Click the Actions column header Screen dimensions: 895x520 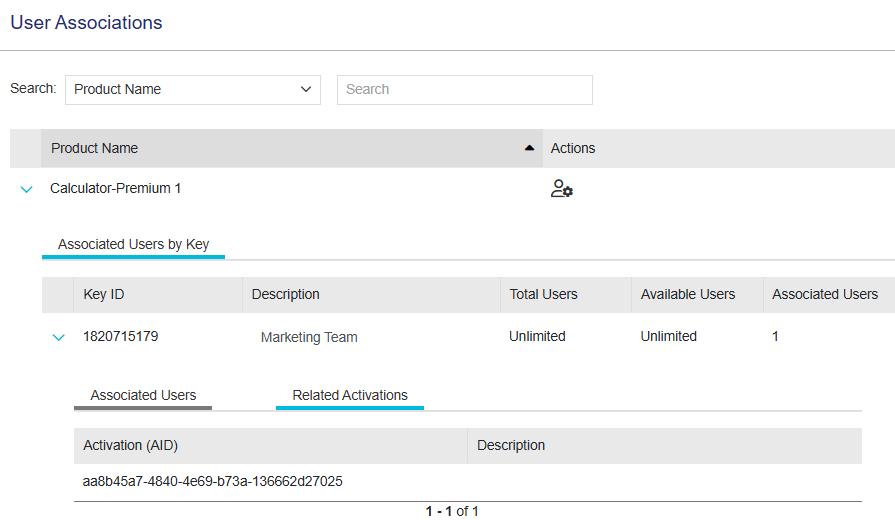pyautogui.click(x=573, y=148)
